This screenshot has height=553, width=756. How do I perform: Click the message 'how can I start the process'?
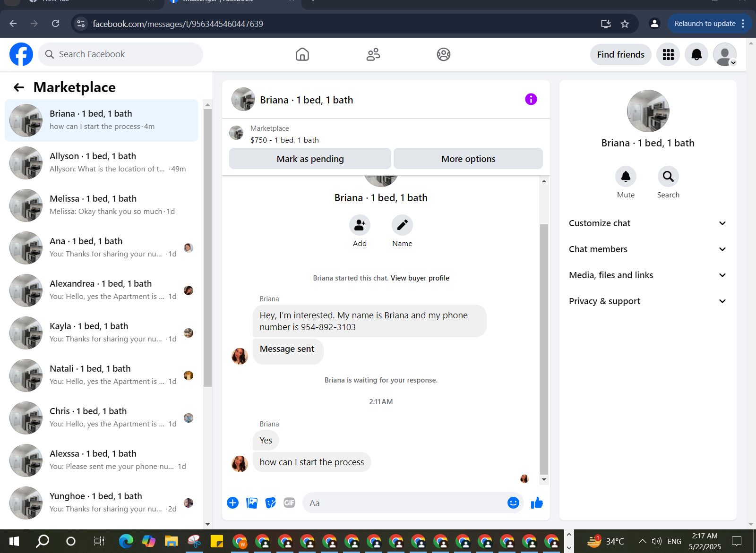point(312,462)
